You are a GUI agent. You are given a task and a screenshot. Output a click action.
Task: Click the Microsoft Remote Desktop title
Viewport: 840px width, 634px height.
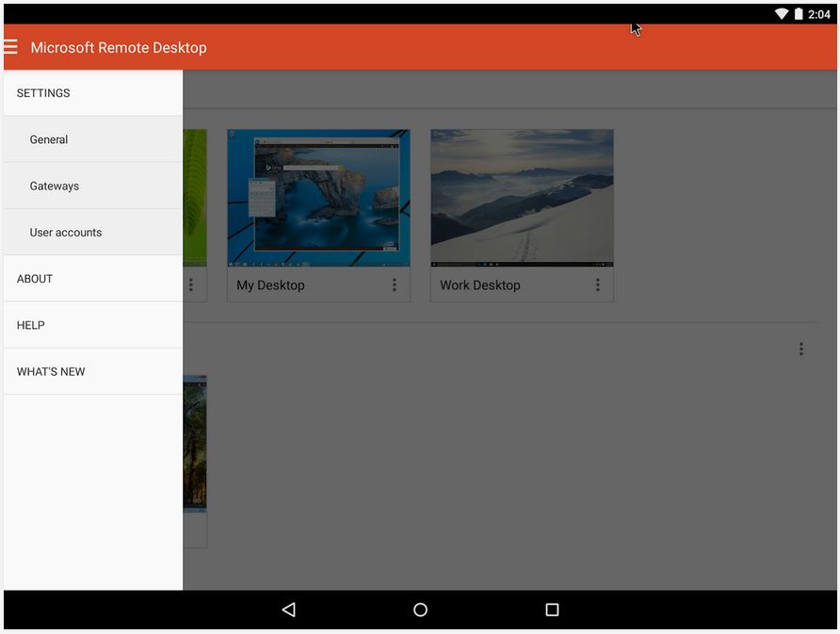pyautogui.click(x=119, y=48)
